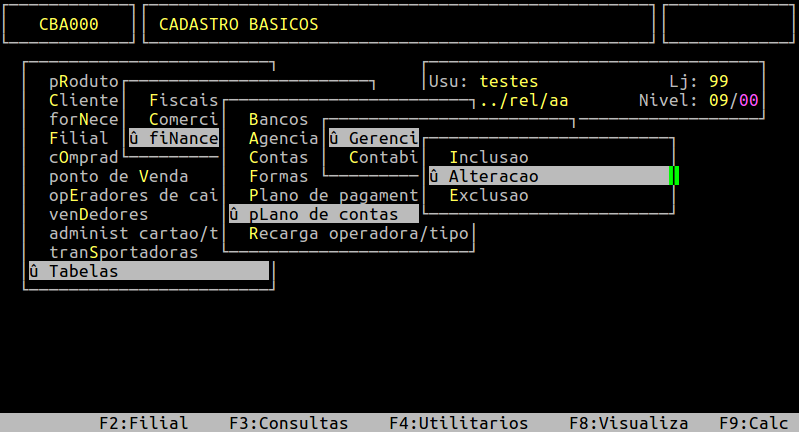Open F3:Consultas from the function bar

[288, 423]
